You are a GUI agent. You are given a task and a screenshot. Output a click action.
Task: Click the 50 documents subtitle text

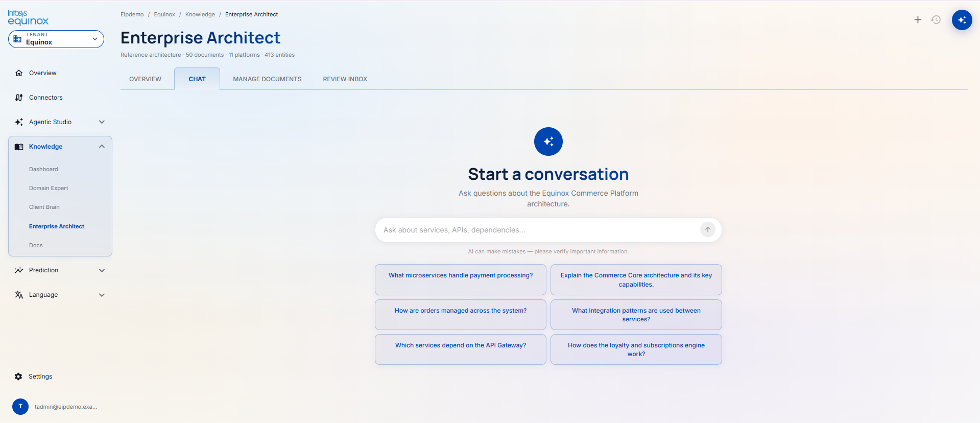coord(205,55)
